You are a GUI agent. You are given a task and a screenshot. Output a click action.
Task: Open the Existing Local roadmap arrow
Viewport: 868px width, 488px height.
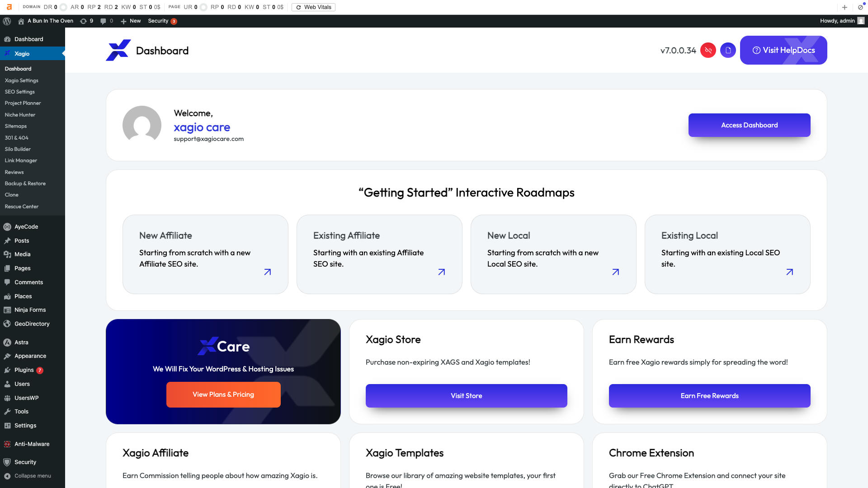pyautogui.click(x=790, y=272)
